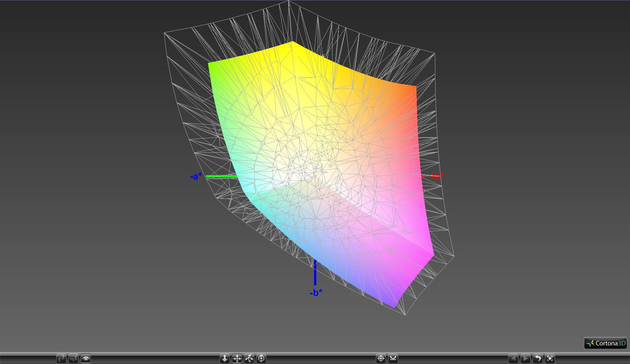This screenshot has width=630, height=364.
Task: Click the red +a* axis label
Action: (x=437, y=176)
